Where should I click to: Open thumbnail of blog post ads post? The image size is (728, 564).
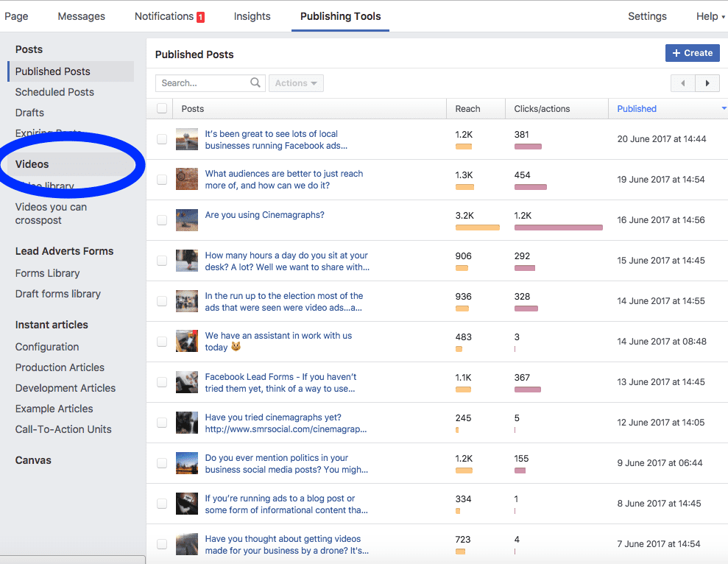click(187, 503)
